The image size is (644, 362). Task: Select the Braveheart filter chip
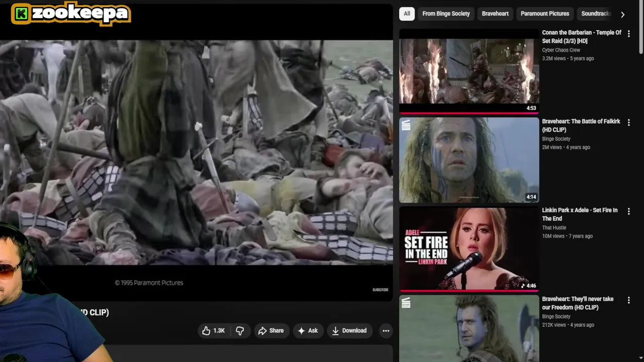point(495,14)
